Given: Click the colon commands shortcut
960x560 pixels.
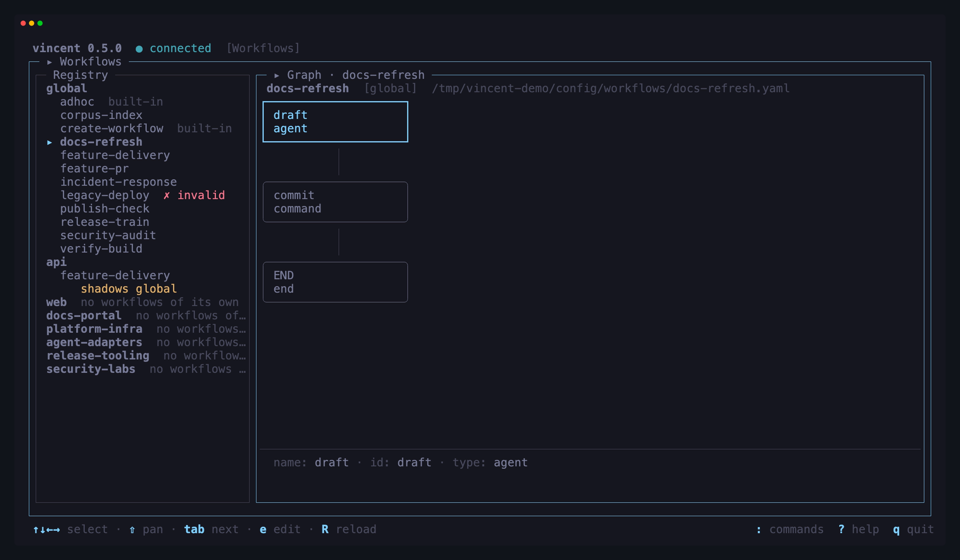Looking at the screenshot, I should click(x=790, y=529).
